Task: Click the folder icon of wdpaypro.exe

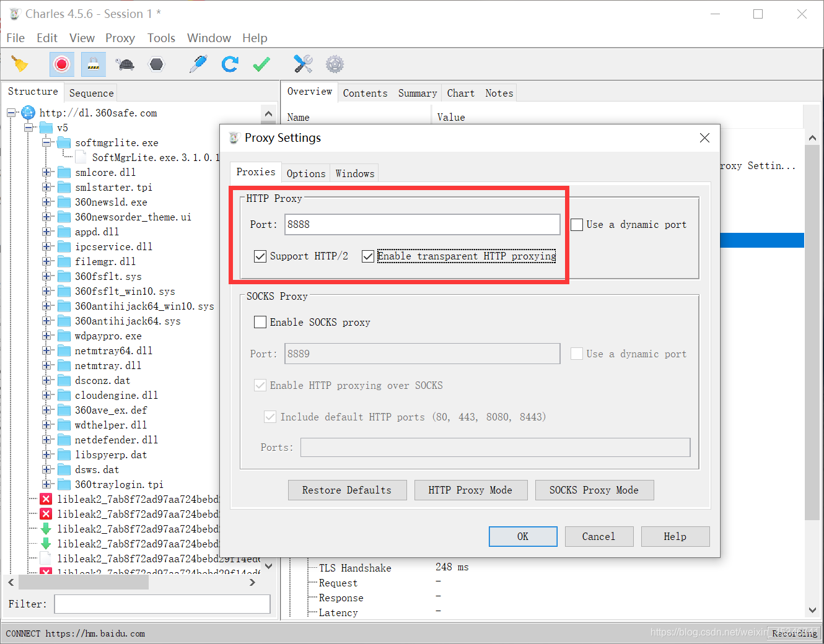Action: (x=64, y=336)
